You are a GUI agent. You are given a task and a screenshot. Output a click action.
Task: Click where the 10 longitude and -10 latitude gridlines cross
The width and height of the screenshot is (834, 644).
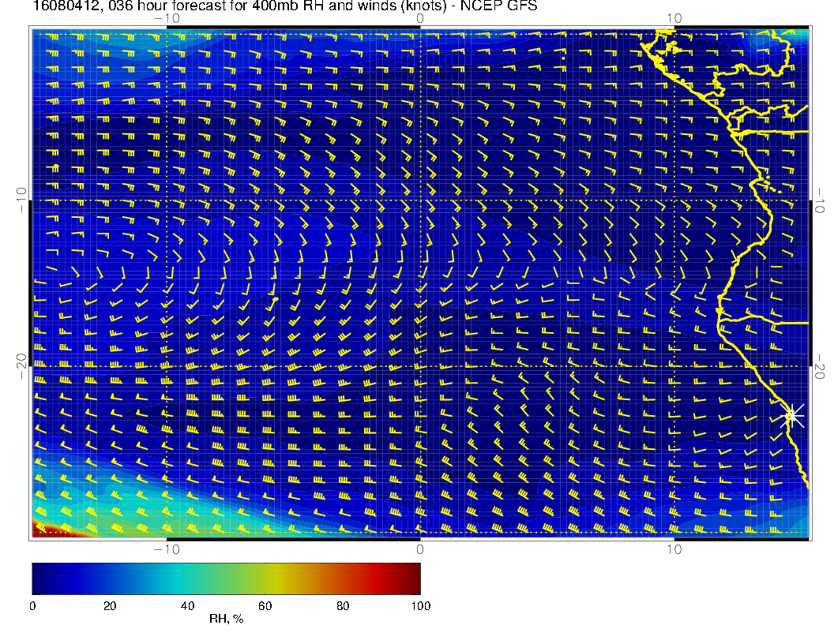pos(674,200)
